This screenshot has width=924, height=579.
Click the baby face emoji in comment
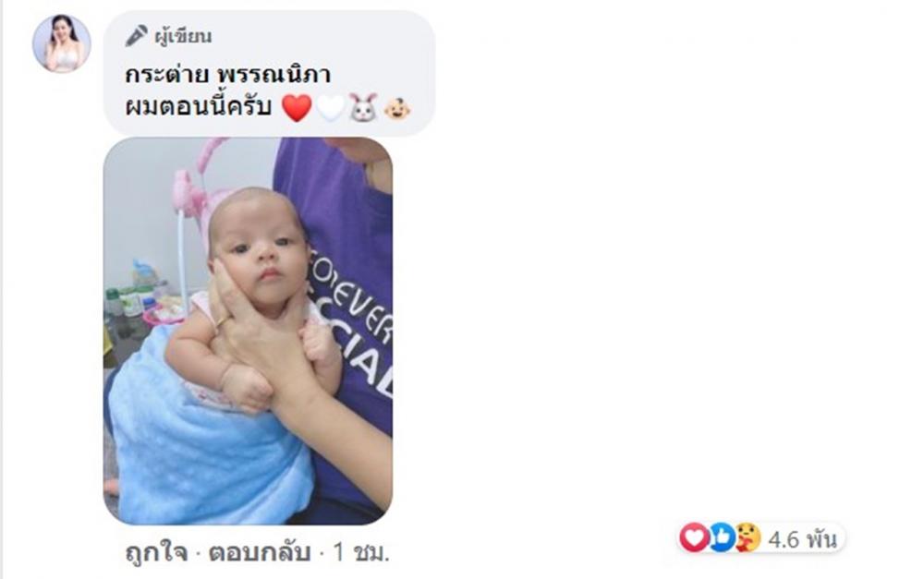point(397,108)
